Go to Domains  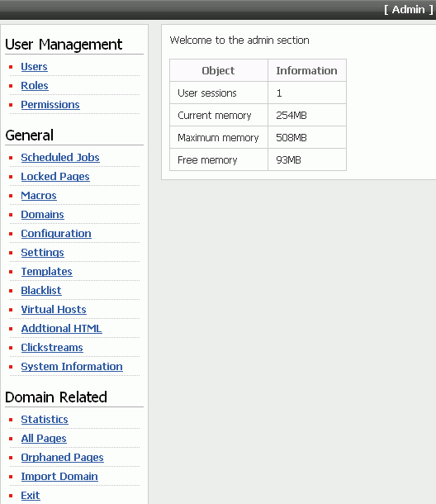click(x=42, y=214)
